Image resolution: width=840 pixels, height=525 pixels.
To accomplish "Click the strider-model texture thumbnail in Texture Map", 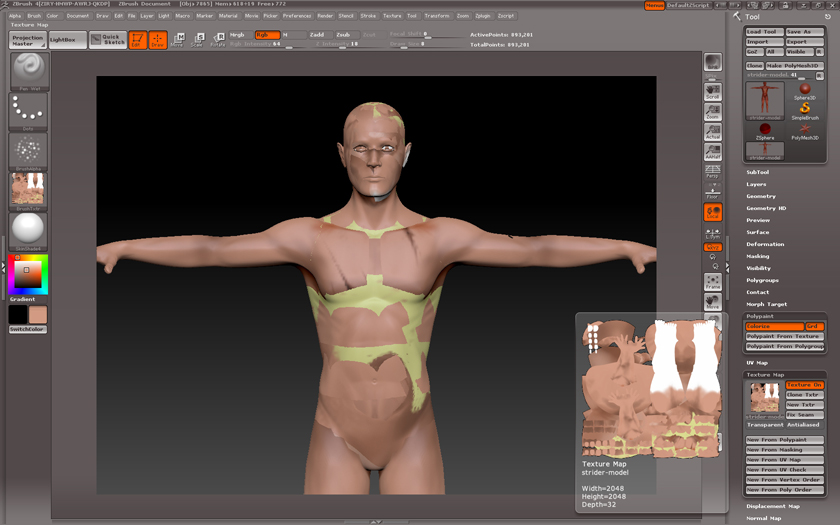I will (764, 398).
